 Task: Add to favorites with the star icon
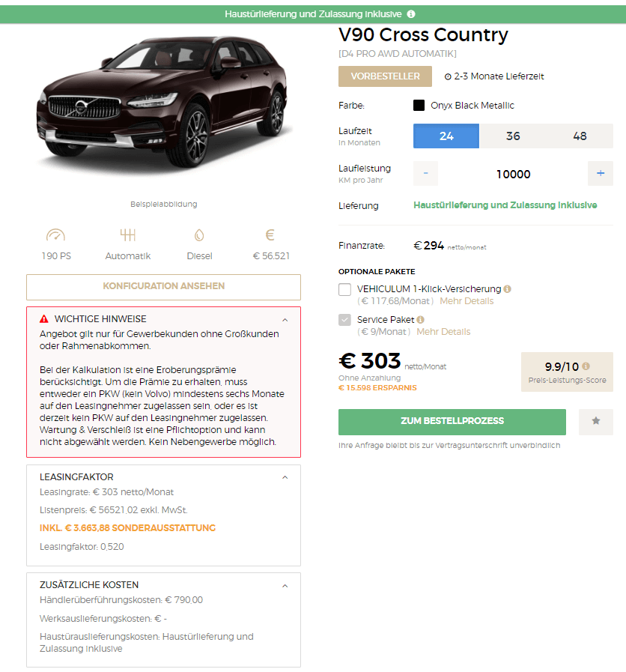point(595,422)
